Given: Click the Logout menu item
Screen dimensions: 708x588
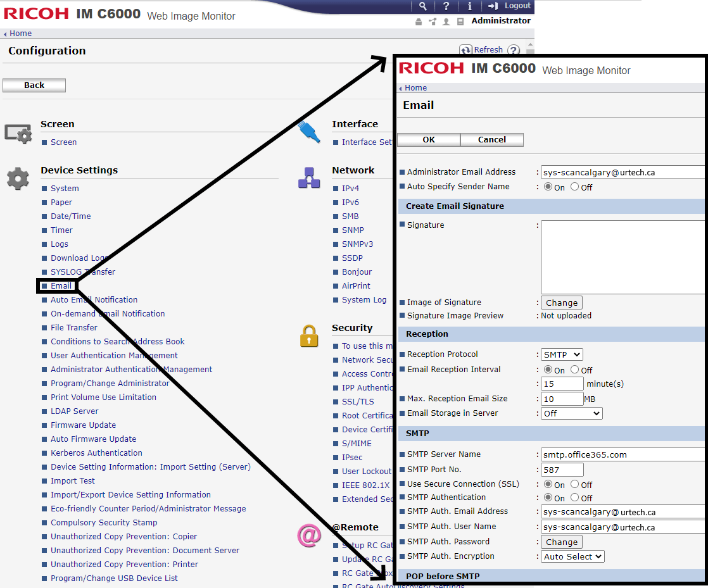Looking at the screenshot, I should tap(510, 6).
